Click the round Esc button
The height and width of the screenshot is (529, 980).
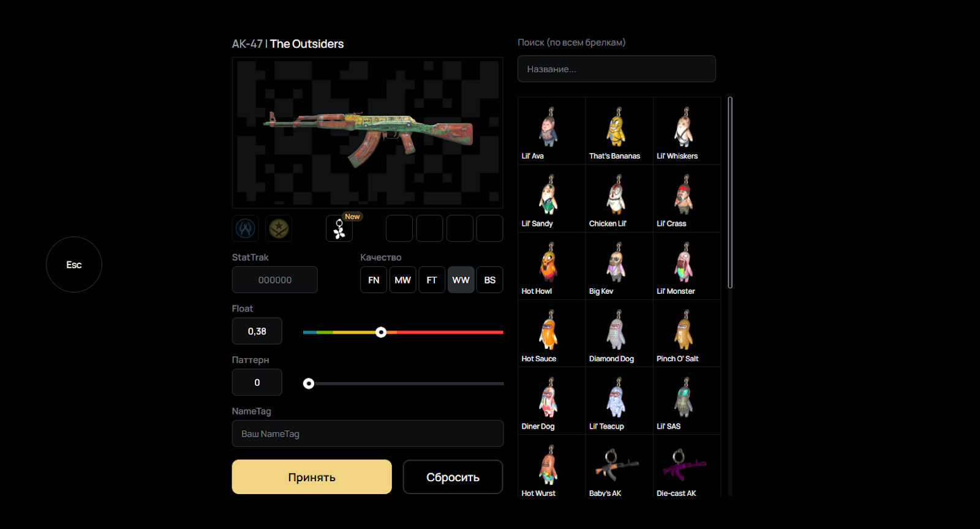(74, 264)
